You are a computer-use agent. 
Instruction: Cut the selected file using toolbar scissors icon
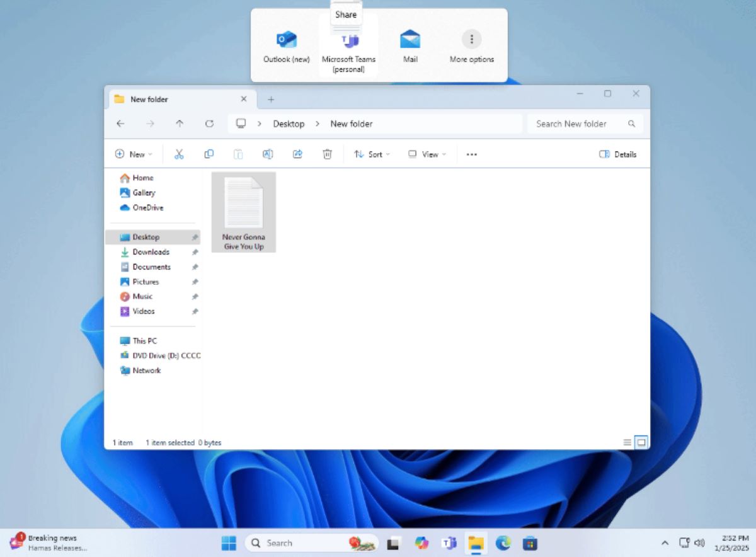[x=179, y=154]
